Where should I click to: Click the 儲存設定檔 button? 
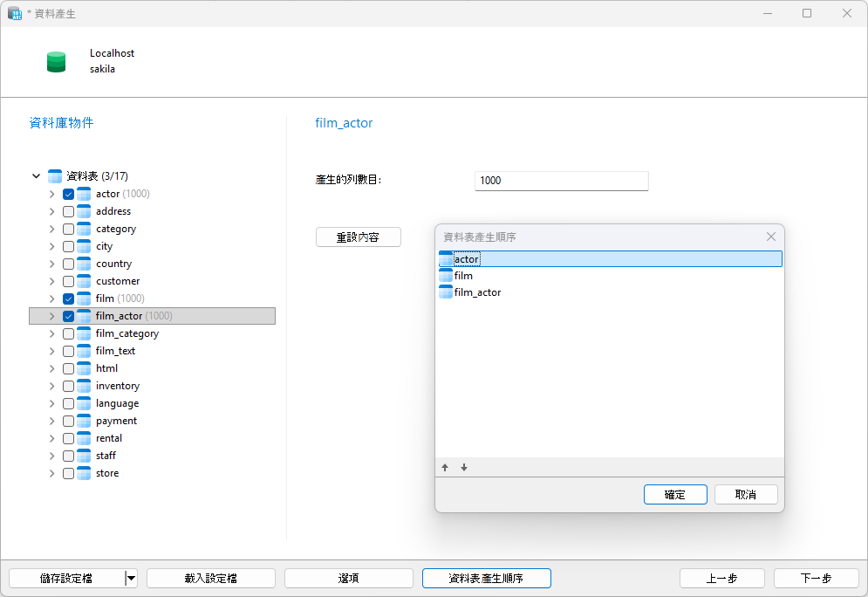click(66, 578)
